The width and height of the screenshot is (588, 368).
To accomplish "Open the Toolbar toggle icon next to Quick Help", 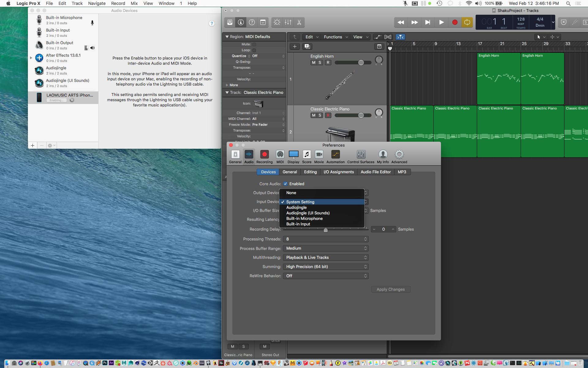I will [263, 22].
